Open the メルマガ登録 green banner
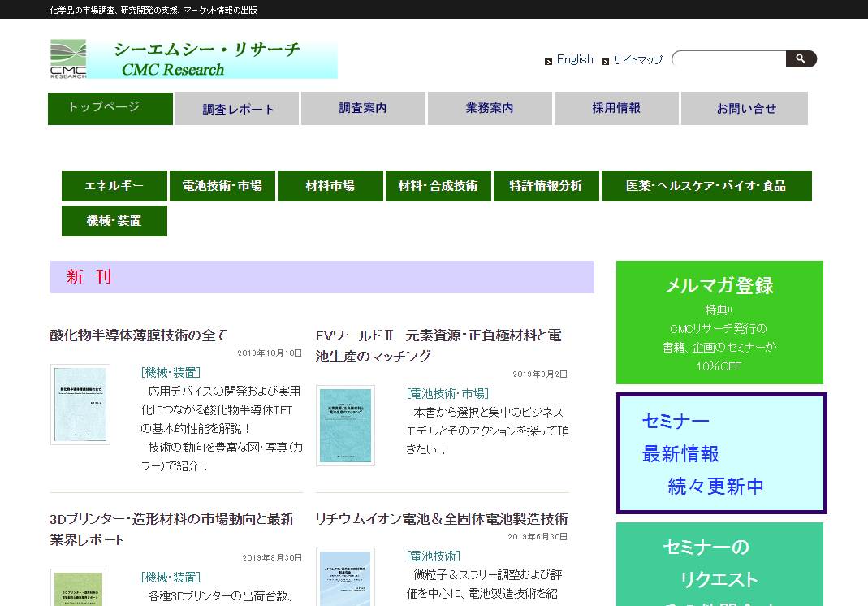Viewport: 868px width, 606px height. tap(719, 322)
